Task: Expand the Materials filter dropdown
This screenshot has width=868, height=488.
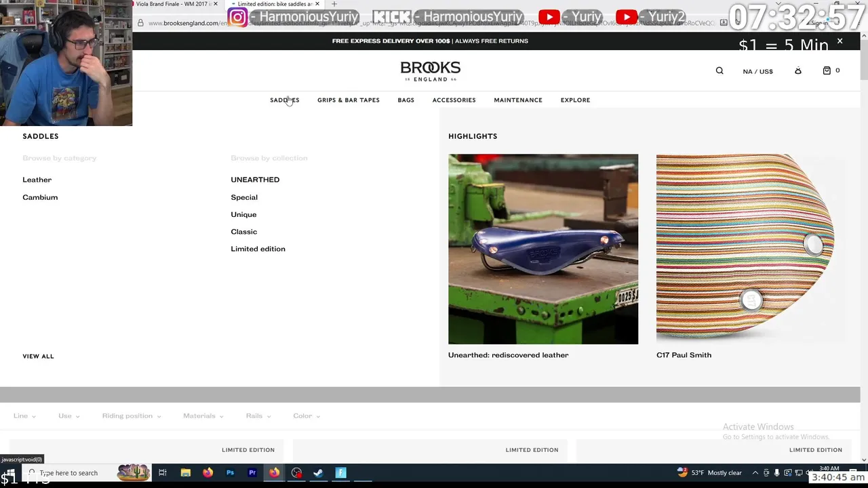Action: pos(203,415)
